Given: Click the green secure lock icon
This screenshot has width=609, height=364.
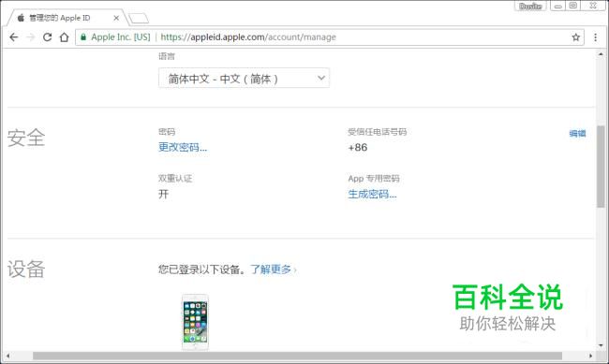Looking at the screenshot, I should pos(83,36).
